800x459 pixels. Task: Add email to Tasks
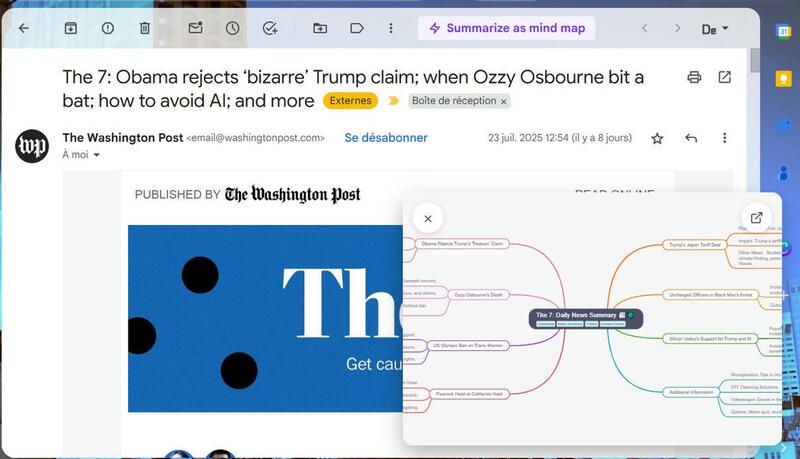pyautogui.click(x=270, y=28)
